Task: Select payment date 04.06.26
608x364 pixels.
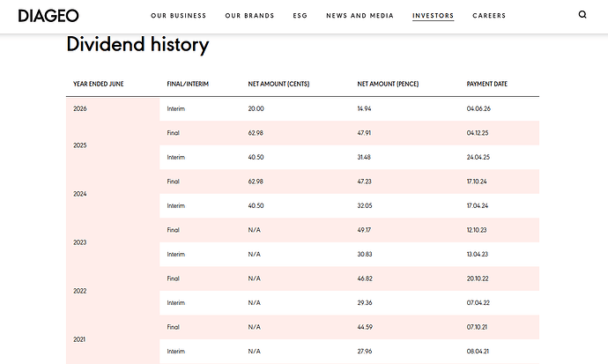Action: click(478, 108)
